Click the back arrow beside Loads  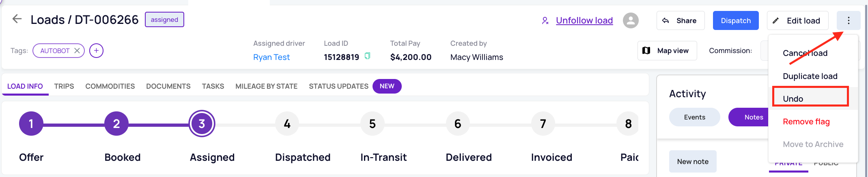[x=17, y=19]
